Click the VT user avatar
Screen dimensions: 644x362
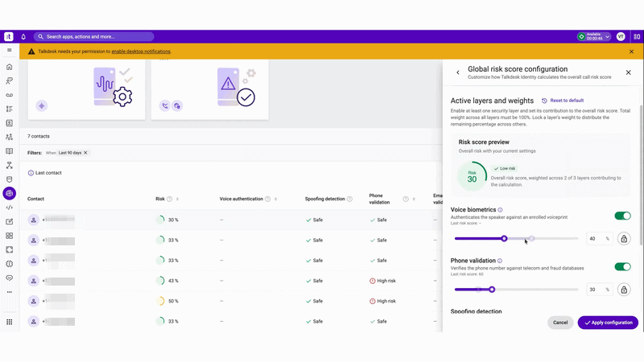(x=621, y=36)
